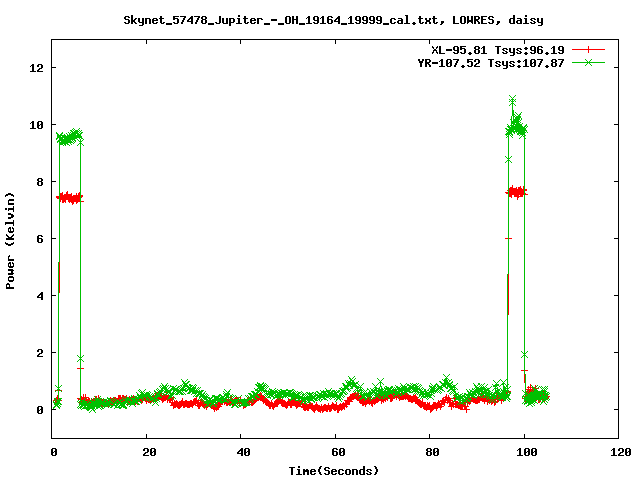Click the x-axis tick label 60
This screenshot has width=640, height=480.
point(338,452)
